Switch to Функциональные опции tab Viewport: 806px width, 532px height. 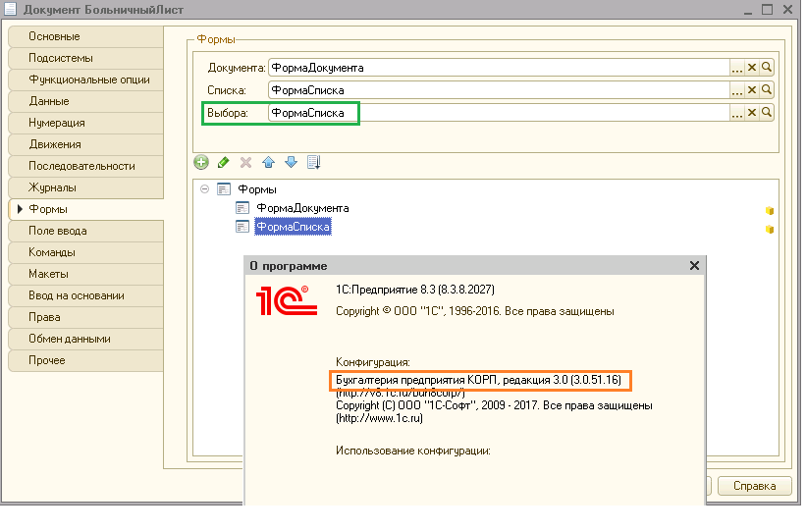tap(86, 80)
